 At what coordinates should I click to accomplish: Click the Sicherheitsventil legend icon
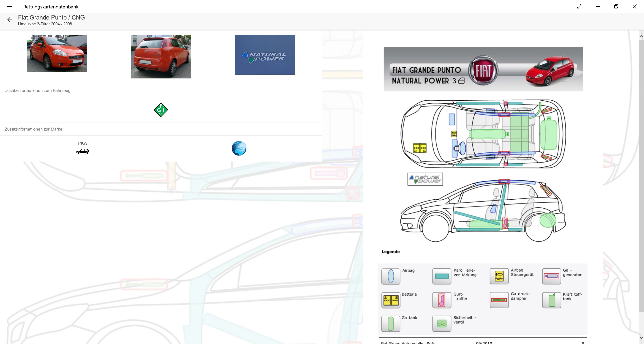point(442,323)
